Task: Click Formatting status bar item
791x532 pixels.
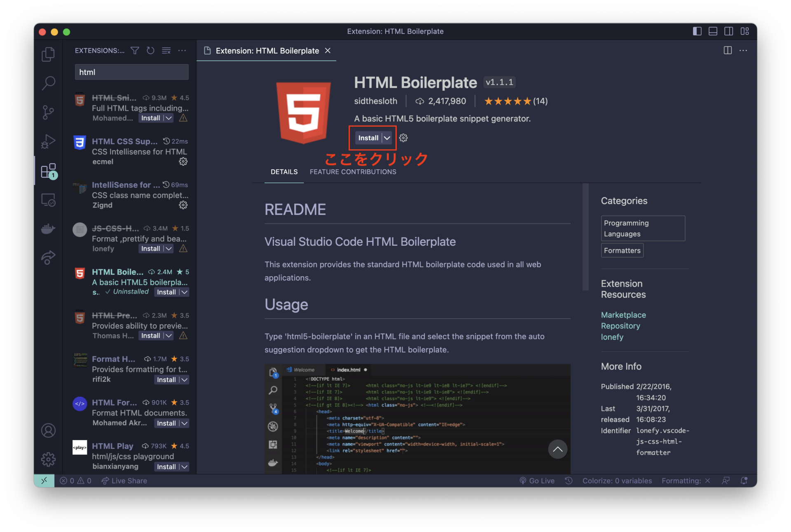Action: point(686,481)
